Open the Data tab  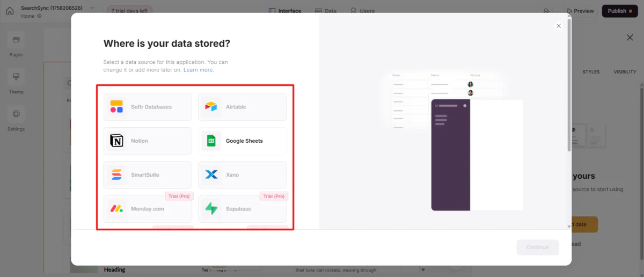[x=326, y=11]
